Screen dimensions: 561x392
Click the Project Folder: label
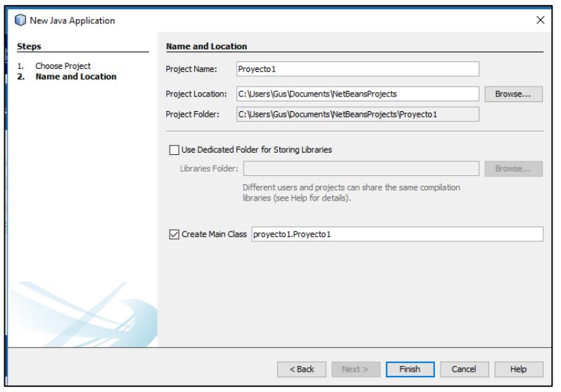tap(192, 115)
